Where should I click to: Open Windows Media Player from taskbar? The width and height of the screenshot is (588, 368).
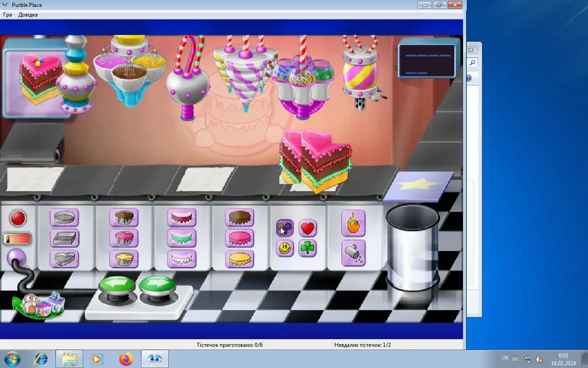tap(97, 359)
